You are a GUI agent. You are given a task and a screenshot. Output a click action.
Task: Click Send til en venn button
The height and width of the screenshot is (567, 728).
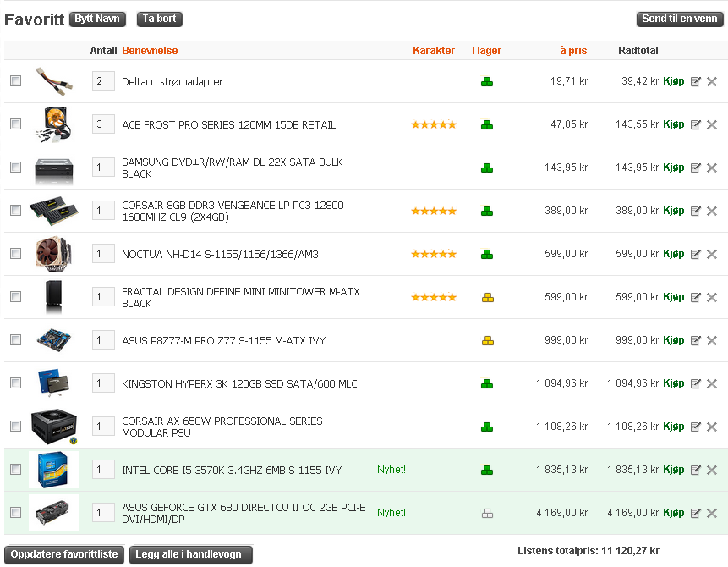680,19
